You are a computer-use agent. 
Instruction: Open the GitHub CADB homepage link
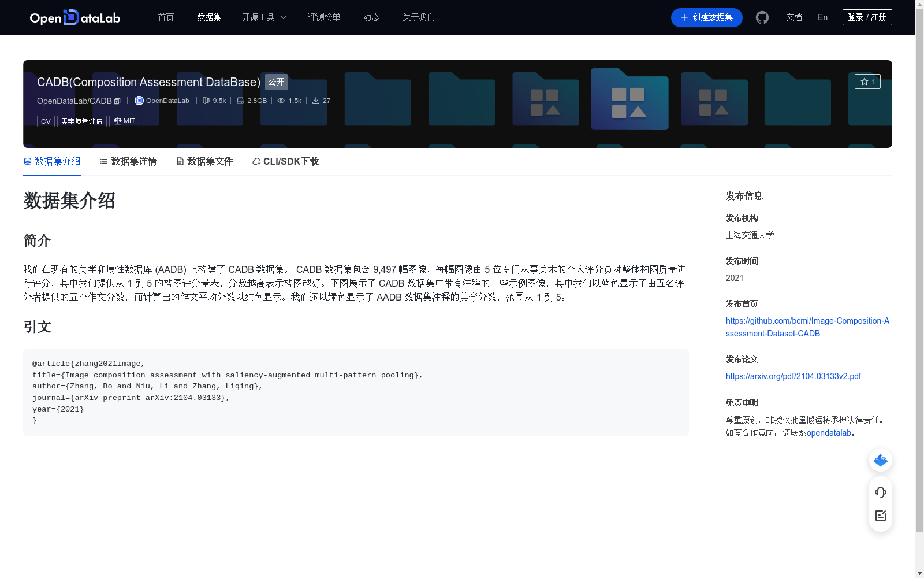(807, 327)
